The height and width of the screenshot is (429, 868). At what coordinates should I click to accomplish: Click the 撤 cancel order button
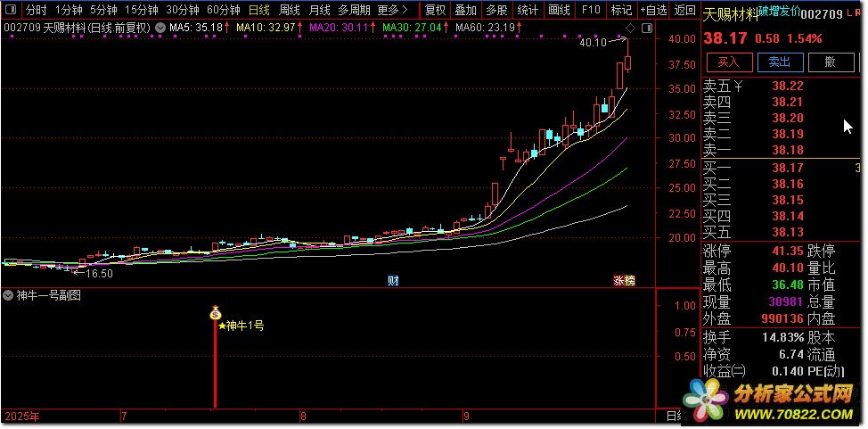(830, 62)
